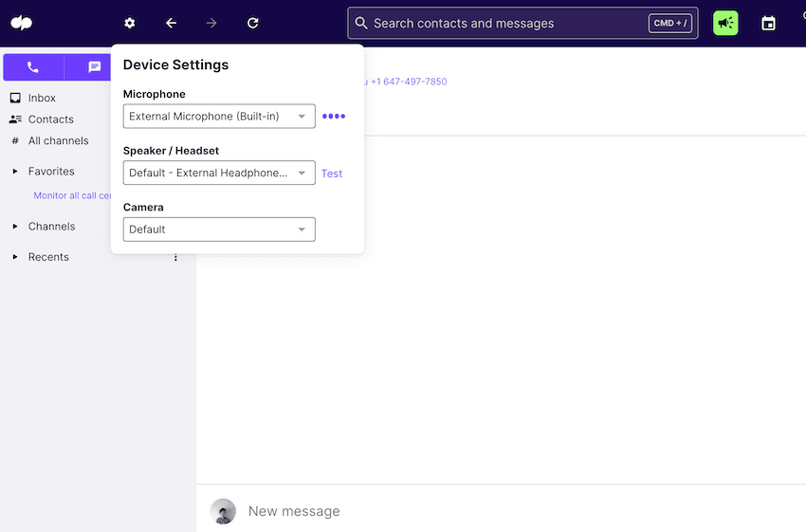The width and height of the screenshot is (806, 532).
Task: Open settings gear icon
Action: 130,23
